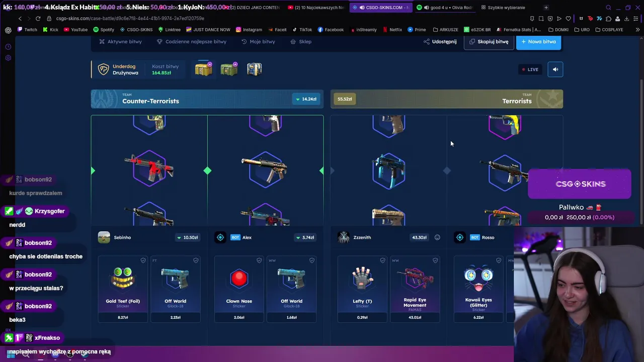This screenshot has height=362, width=644.
Task: Click the Skopiuj bitwę button
Action: (x=489, y=42)
